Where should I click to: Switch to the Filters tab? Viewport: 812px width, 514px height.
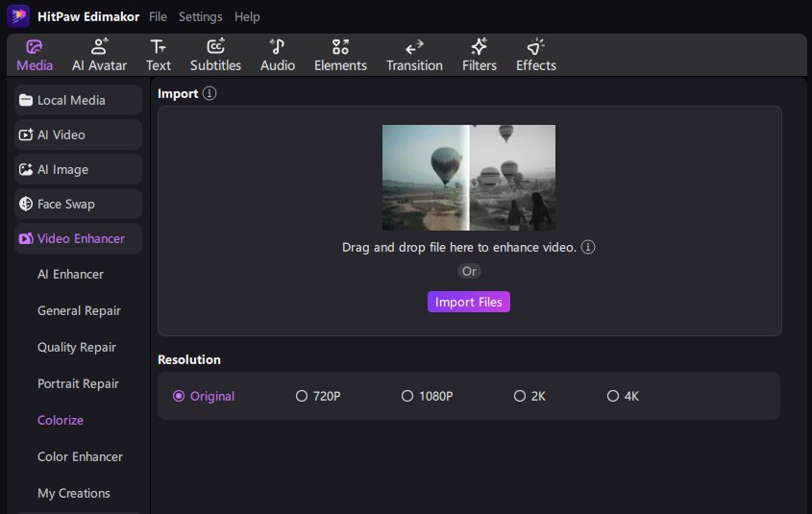(x=479, y=55)
